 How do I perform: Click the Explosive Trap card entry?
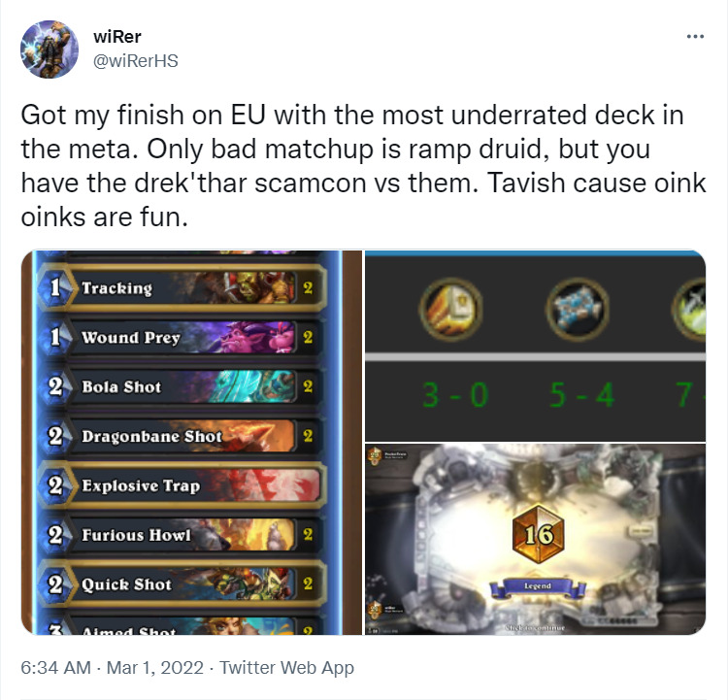(x=182, y=485)
